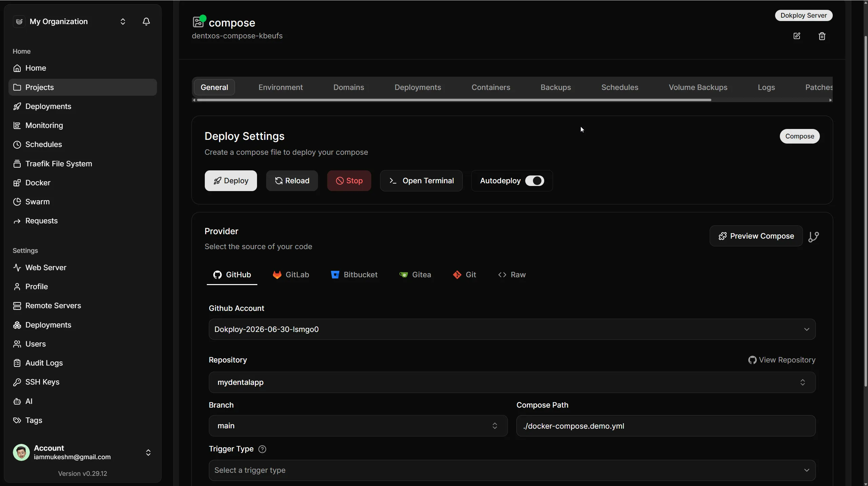The height and width of the screenshot is (486, 868).
Task: Click the Compose badge in Deploy Settings
Action: click(800, 136)
